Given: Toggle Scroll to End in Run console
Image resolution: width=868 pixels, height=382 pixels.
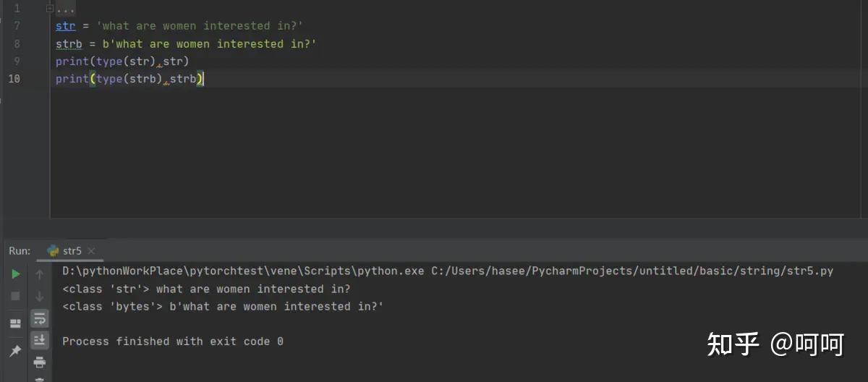Looking at the screenshot, I should coord(40,340).
